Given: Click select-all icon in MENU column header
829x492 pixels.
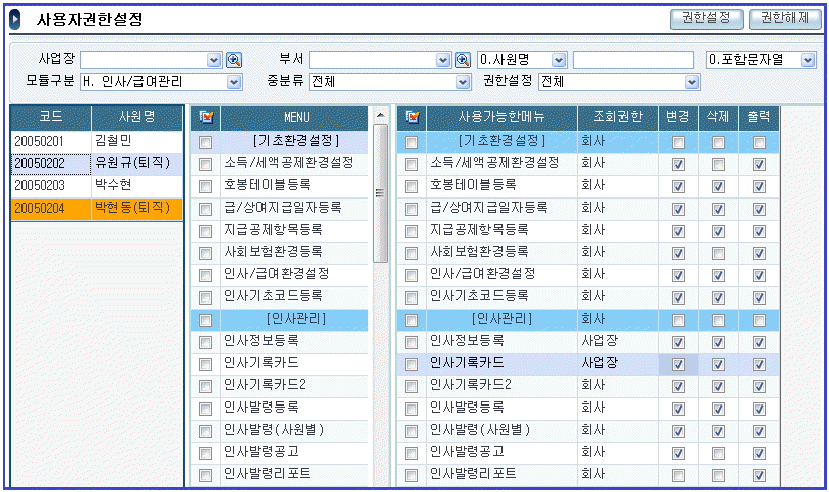Looking at the screenshot, I should point(206,117).
